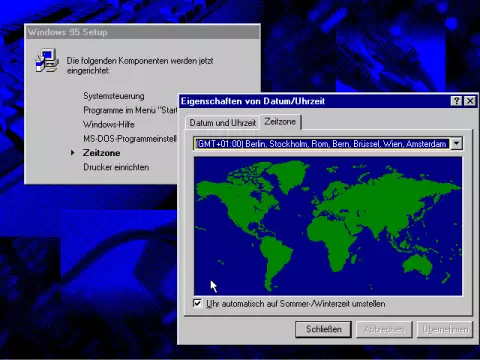The image size is (480, 360).
Task: Click the Schließen button
Action: point(323,329)
